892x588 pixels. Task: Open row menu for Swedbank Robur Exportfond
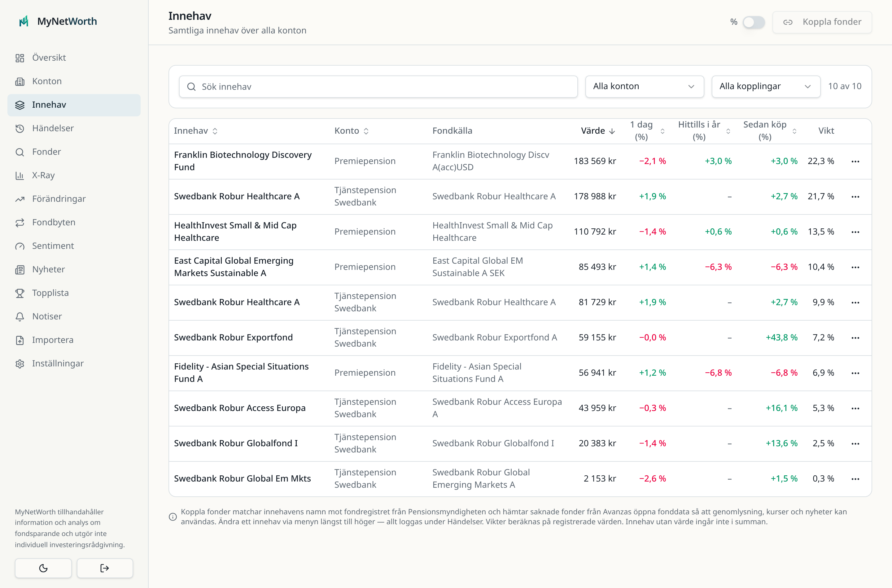pos(855,338)
